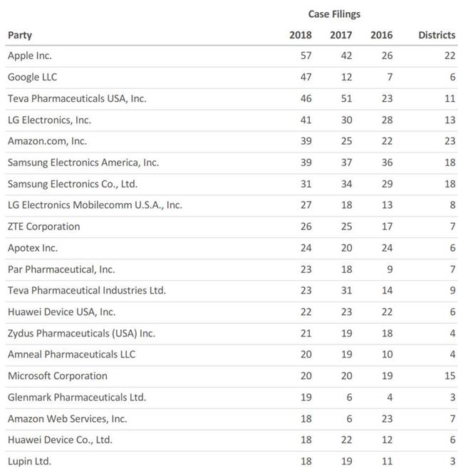Click the 2016 column header
Viewport: 458px width, 476px height.
[x=382, y=35]
